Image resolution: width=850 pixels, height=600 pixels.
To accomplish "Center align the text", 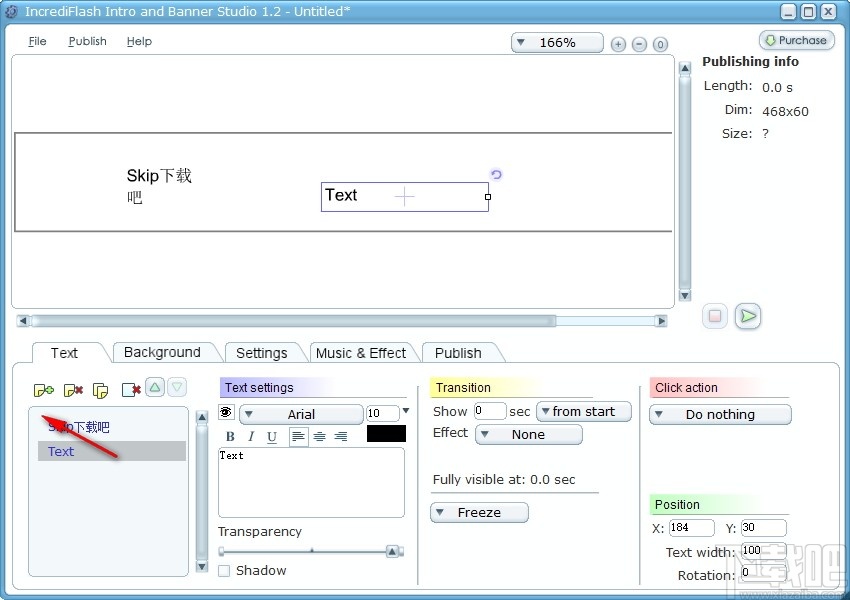I will [320, 436].
